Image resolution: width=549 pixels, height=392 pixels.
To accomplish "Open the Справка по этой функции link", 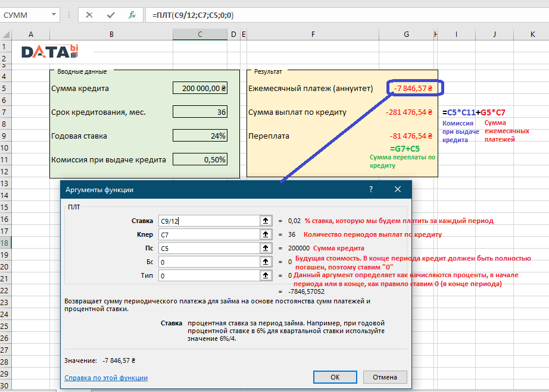I will click(106, 378).
